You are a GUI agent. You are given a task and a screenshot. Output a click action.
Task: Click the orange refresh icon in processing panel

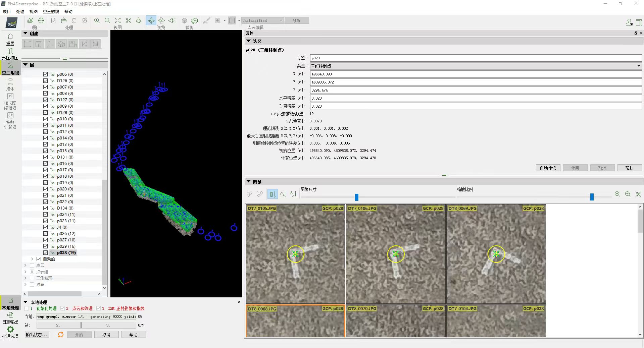[61, 335]
